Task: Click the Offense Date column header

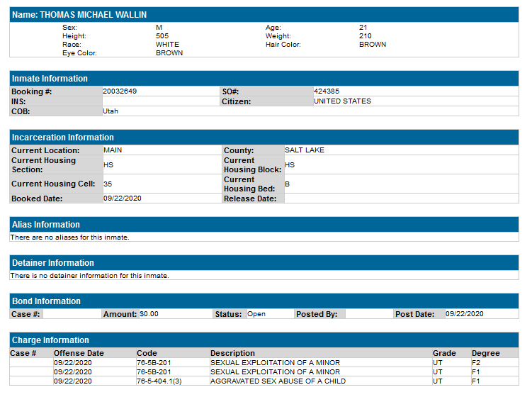Action: coord(79,353)
